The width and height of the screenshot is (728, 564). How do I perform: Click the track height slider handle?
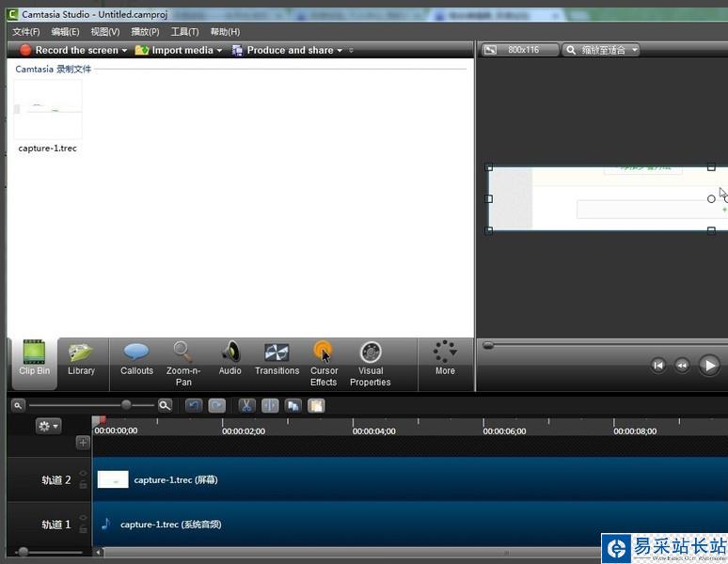(x=24, y=552)
